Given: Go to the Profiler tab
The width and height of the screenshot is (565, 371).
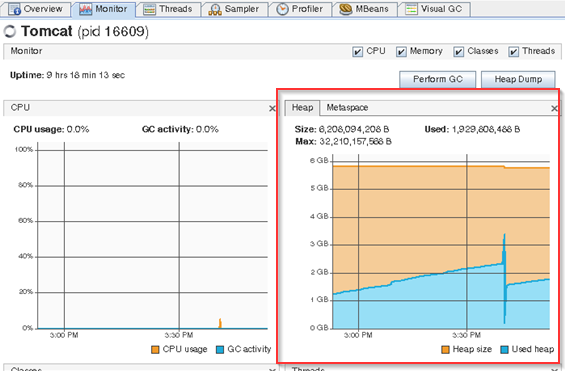Looking at the screenshot, I should [300, 9].
